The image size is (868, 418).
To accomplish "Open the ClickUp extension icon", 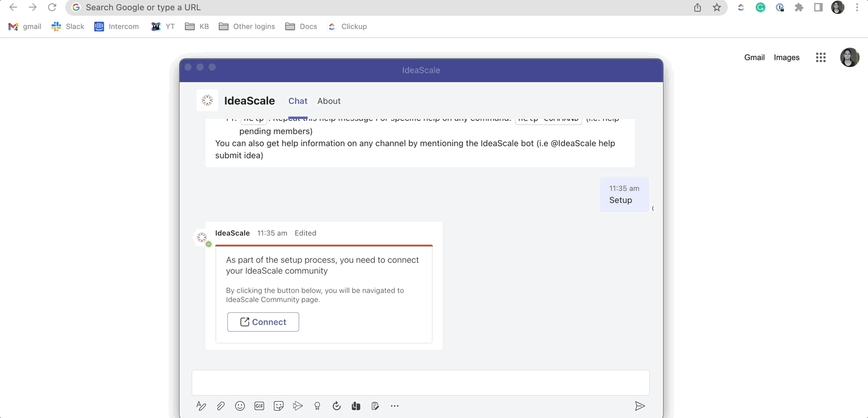I will click(741, 7).
